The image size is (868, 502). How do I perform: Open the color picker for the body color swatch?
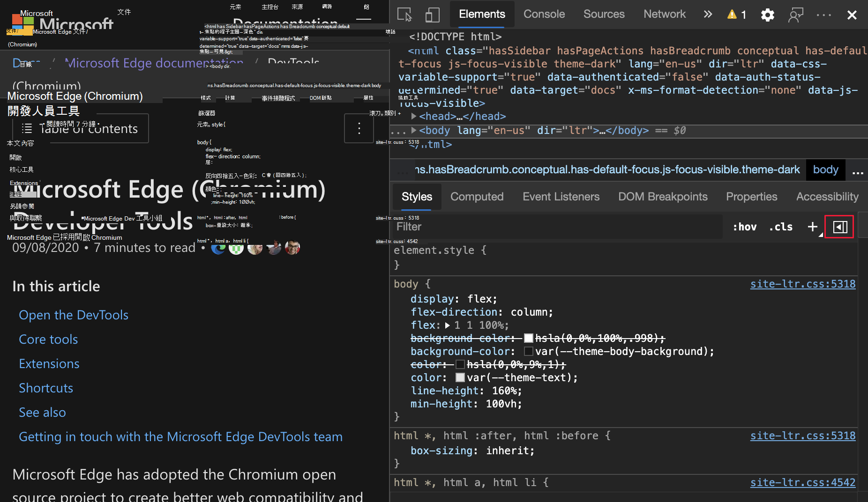(x=460, y=377)
